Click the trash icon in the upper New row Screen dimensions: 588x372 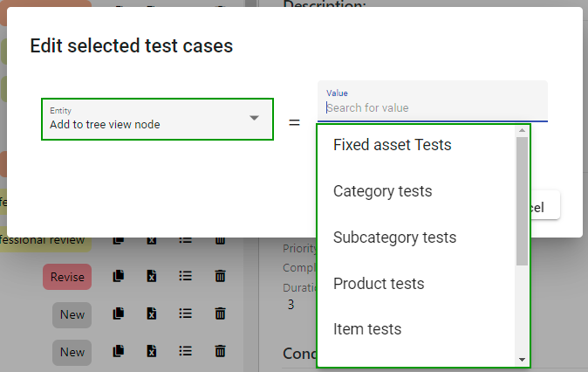tap(220, 313)
